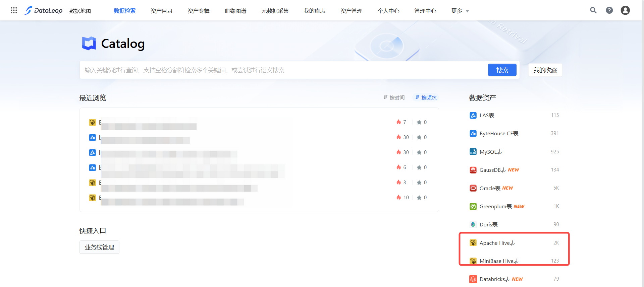Click the star icon in the row with 10 views
The height and width of the screenshot is (287, 644).
419,198
